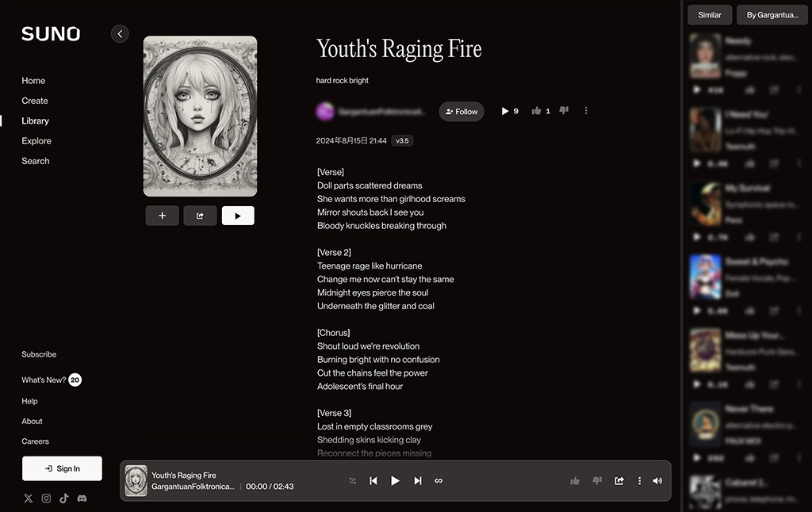The height and width of the screenshot is (512, 812).
Task: Open the artist's purple avatar
Action: point(324,111)
